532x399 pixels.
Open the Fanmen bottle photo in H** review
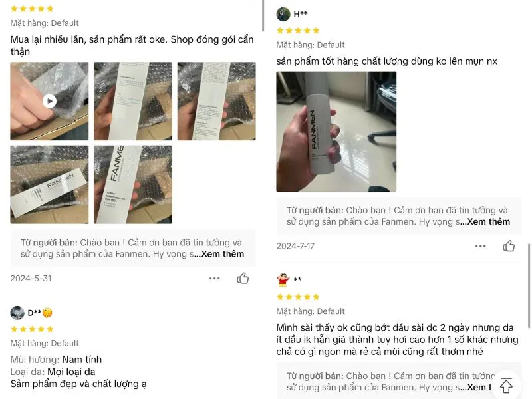[x=336, y=132]
